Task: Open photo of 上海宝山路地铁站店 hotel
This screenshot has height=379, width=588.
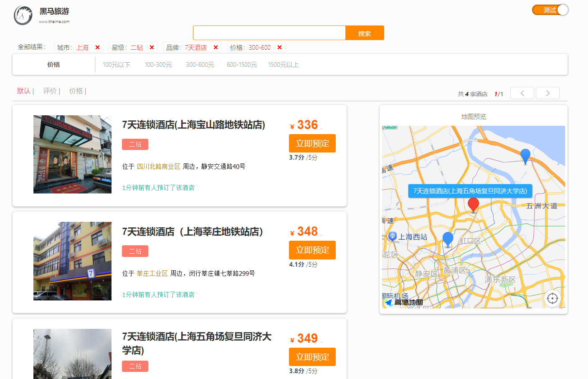Action: tap(72, 154)
